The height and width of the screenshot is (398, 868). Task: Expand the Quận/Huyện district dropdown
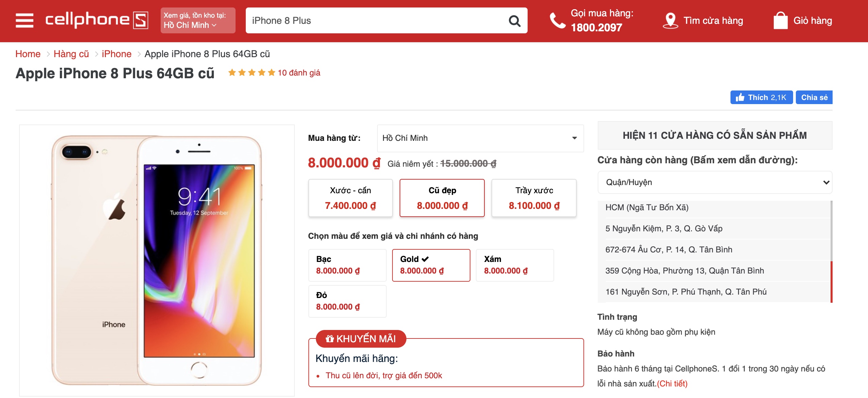point(715,182)
